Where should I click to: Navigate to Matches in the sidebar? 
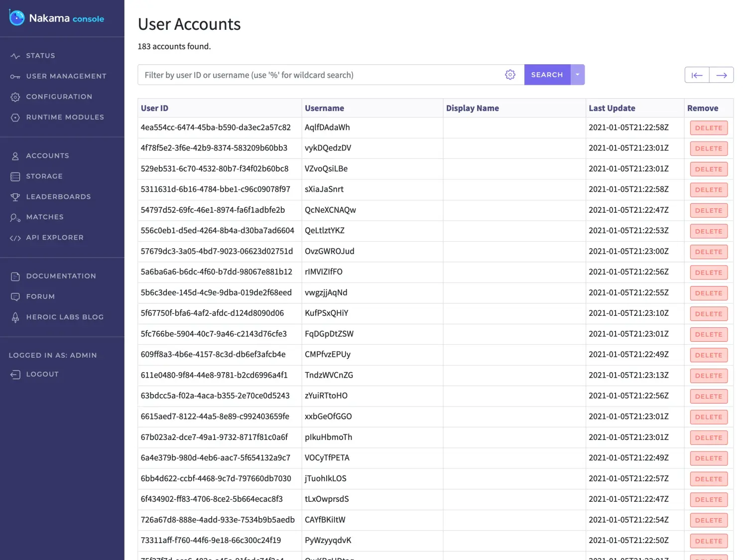[x=45, y=217]
